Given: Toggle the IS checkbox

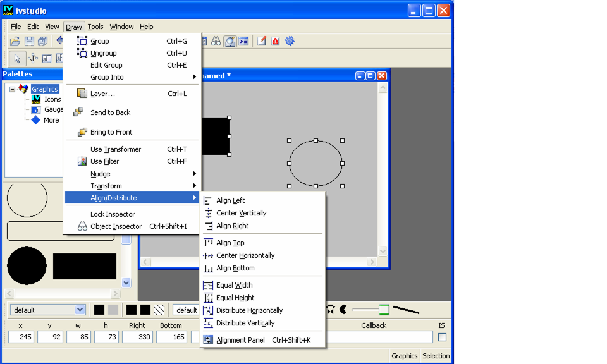Looking at the screenshot, I should [x=442, y=337].
